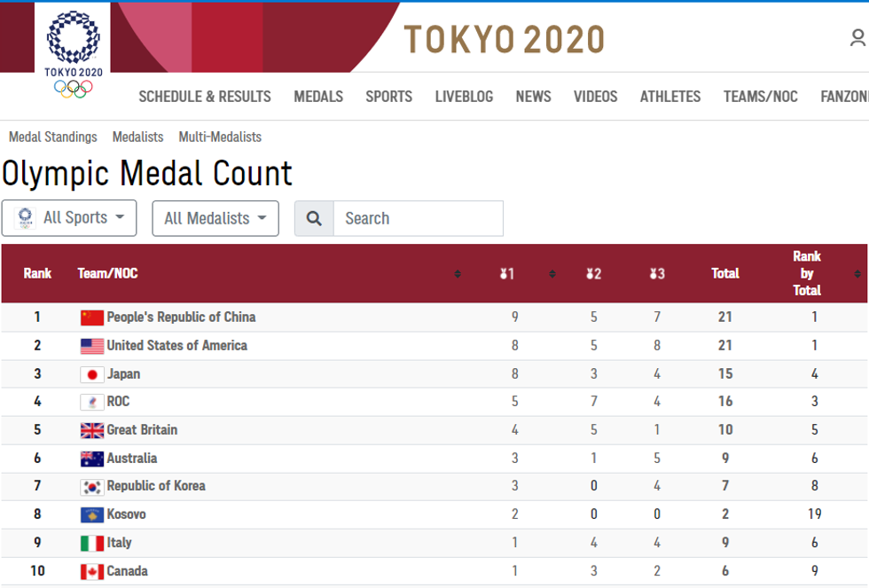Toggle sort arrows on Team/NOC column
The image size is (869, 588).
[x=458, y=274]
